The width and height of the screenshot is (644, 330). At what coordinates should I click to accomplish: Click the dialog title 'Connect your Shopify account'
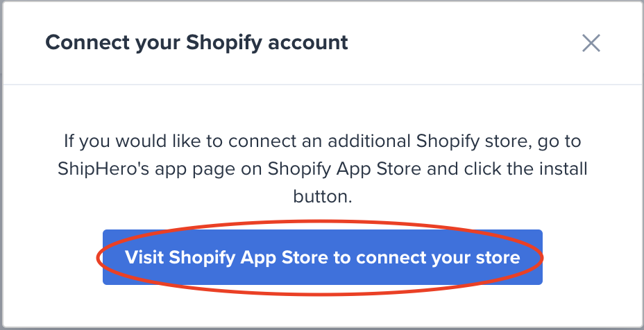pyautogui.click(x=196, y=43)
